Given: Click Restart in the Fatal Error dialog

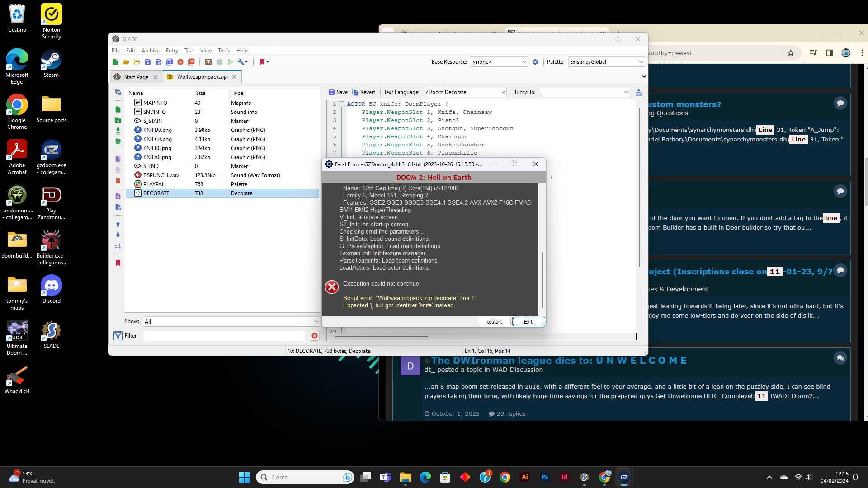Looking at the screenshot, I should pyautogui.click(x=494, y=322).
